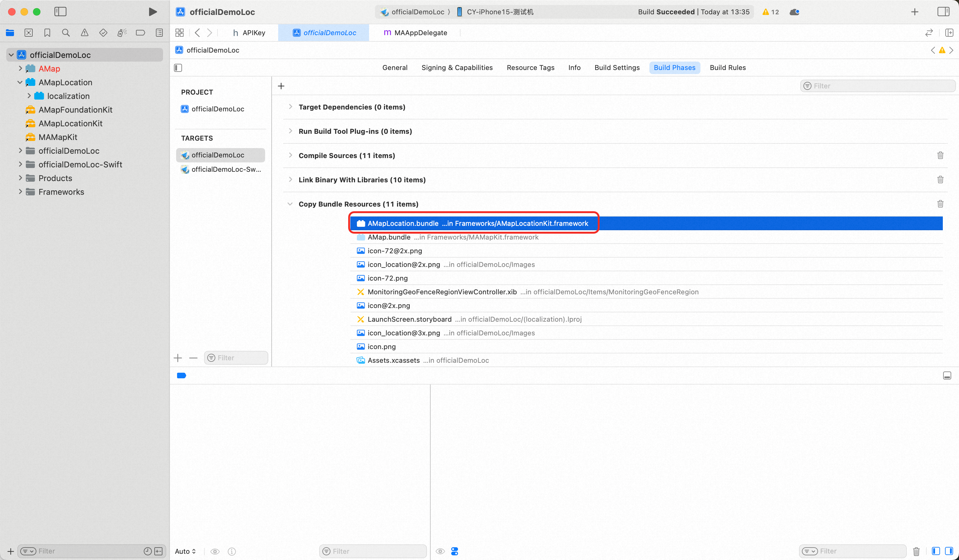Go back in editor history

[x=197, y=33]
